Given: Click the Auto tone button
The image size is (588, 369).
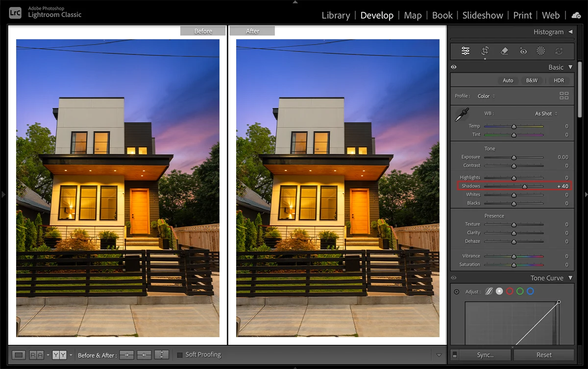Looking at the screenshot, I should click(508, 80).
